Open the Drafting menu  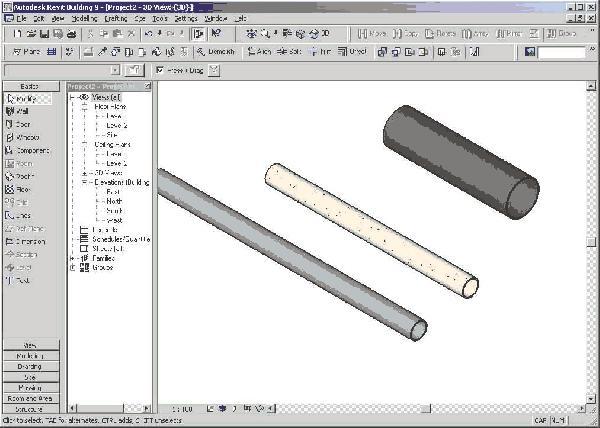pos(116,18)
